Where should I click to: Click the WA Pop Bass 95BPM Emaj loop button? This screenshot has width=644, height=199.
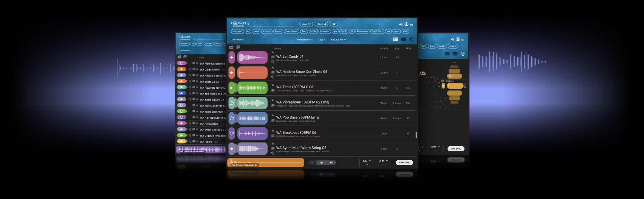click(232, 118)
